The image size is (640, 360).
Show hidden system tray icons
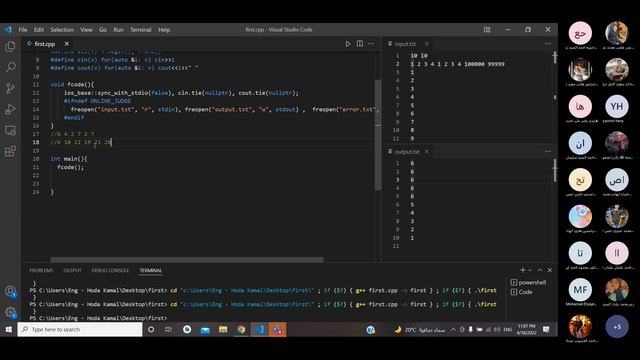tap(453, 329)
